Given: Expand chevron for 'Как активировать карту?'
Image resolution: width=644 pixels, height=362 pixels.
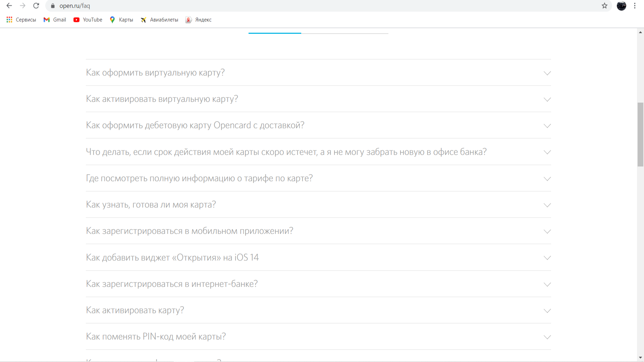Looking at the screenshot, I should [547, 311].
